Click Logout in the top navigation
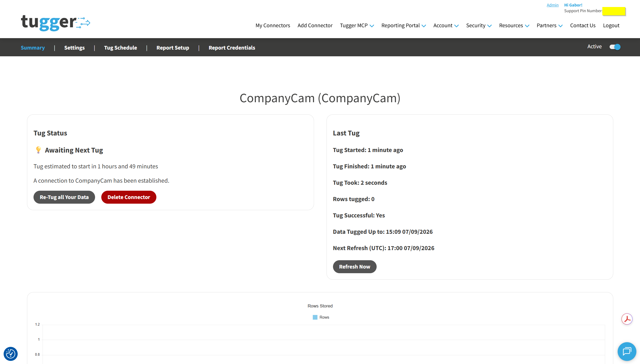 coord(611,25)
